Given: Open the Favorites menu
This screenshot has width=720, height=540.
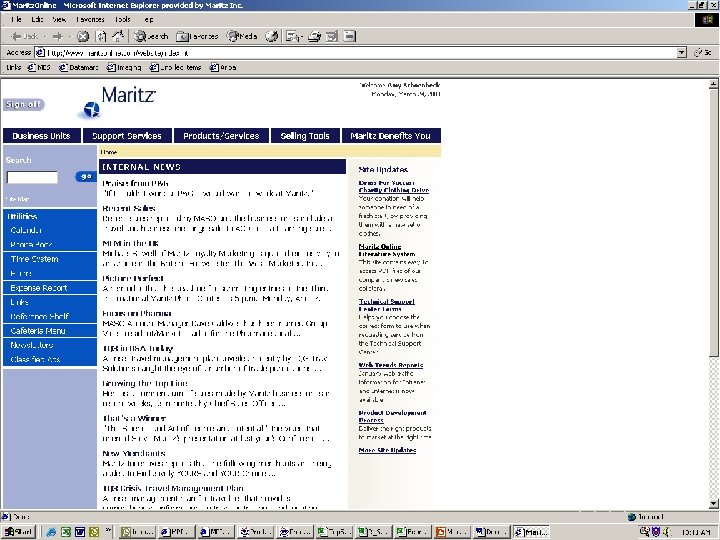Looking at the screenshot, I should [x=90, y=19].
